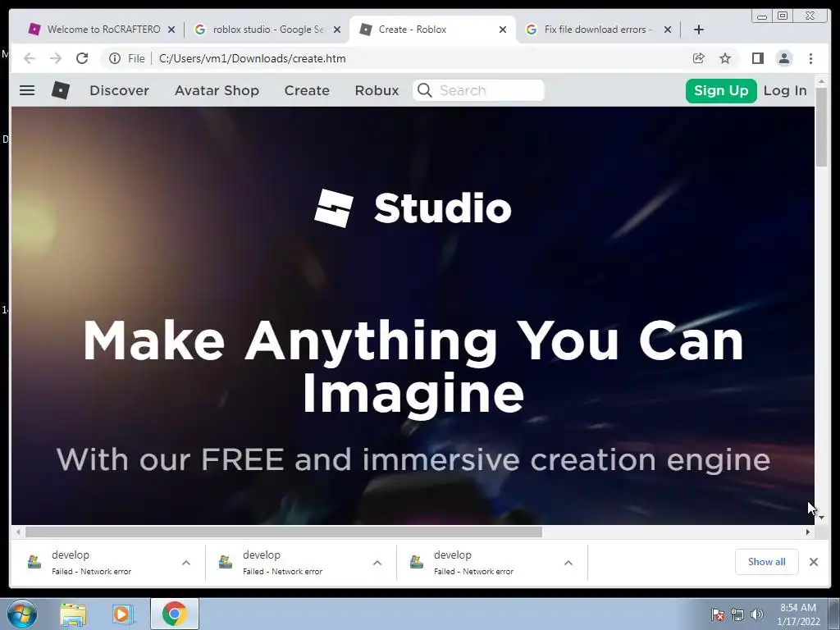Open volume tray icon
The width and height of the screenshot is (840, 630).
(x=757, y=614)
